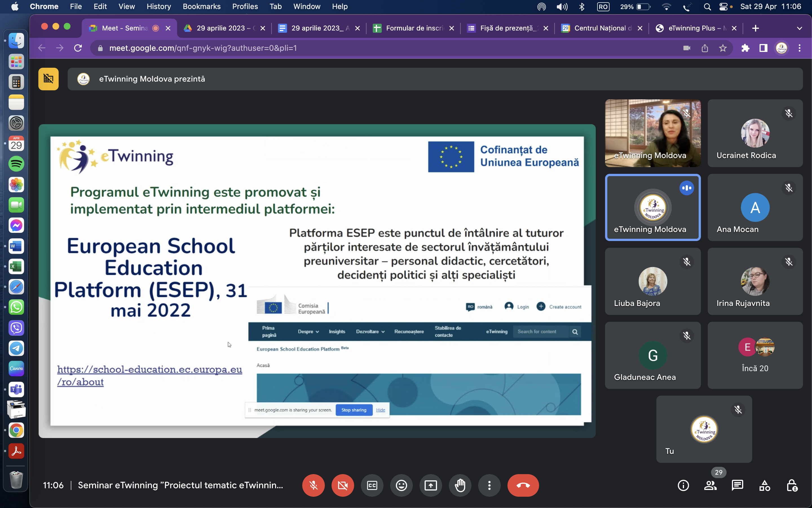
Task: Click the Încă 20 participants tile
Action: click(755, 355)
